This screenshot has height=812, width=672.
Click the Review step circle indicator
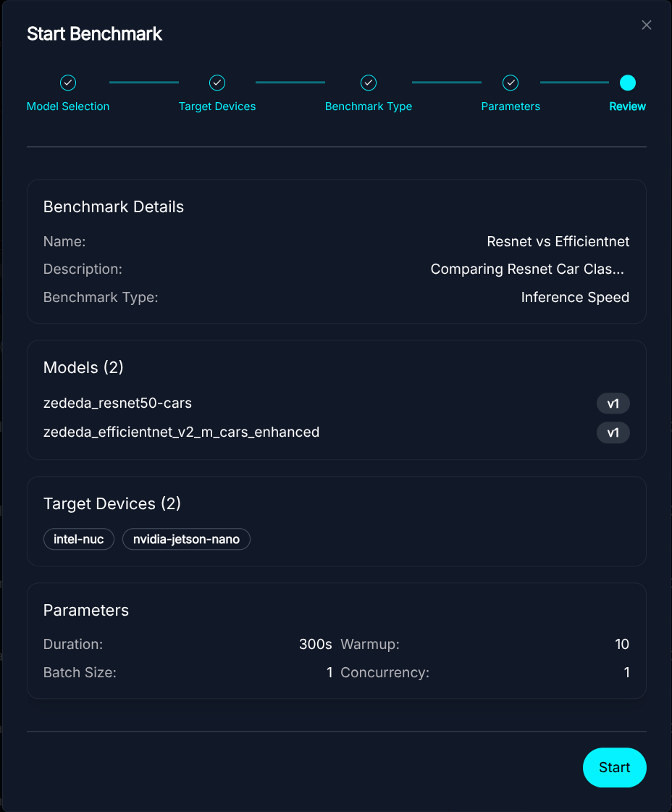628,83
